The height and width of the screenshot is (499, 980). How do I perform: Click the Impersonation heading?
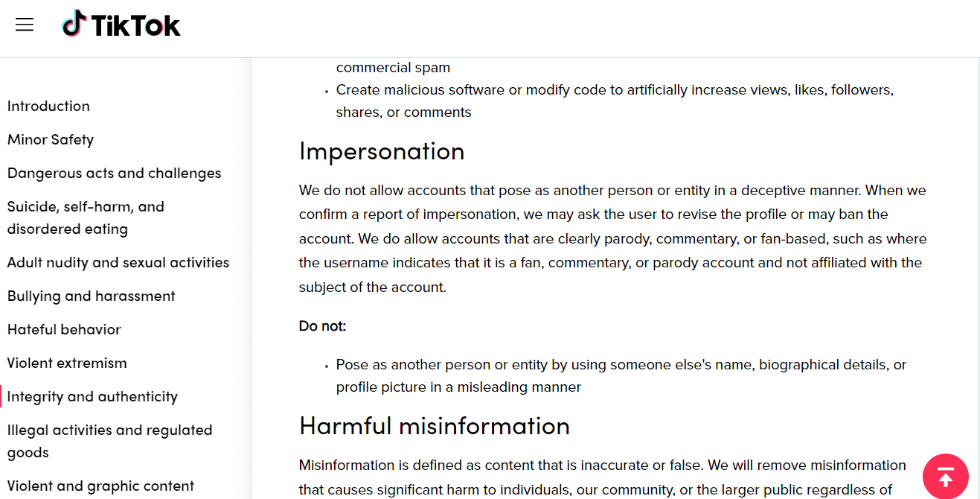[x=382, y=151]
